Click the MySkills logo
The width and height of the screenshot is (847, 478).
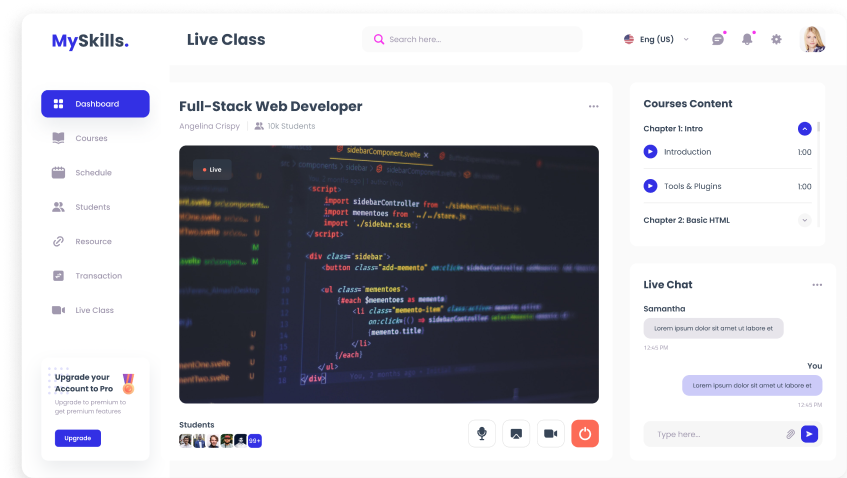tap(90, 41)
